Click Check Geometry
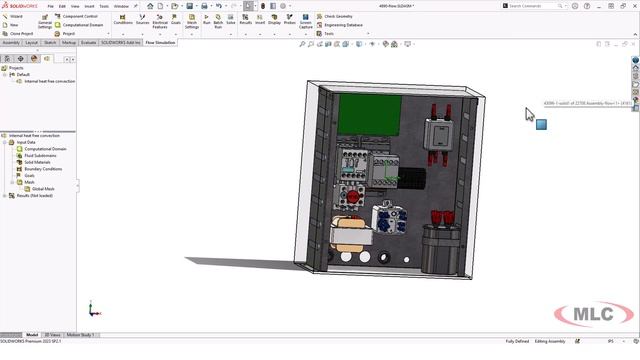640x360 pixels. (x=334, y=16)
